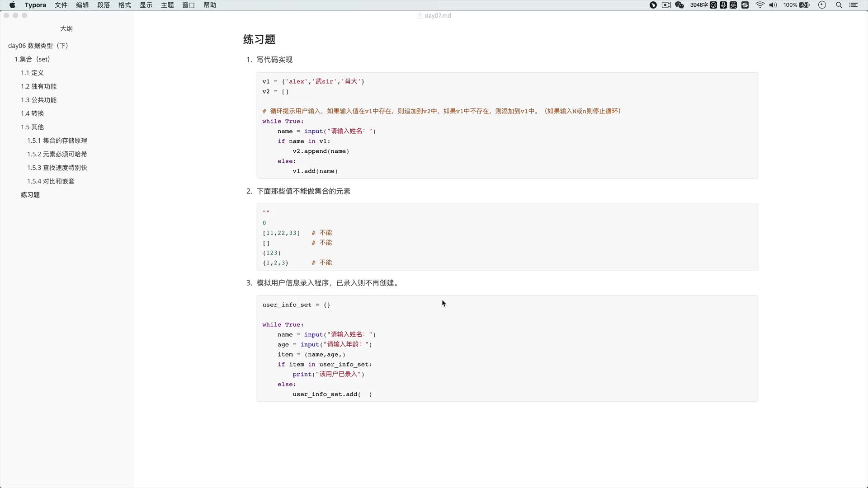Open the 编辑 menu

pyautogui.click(x=82, y=5)
